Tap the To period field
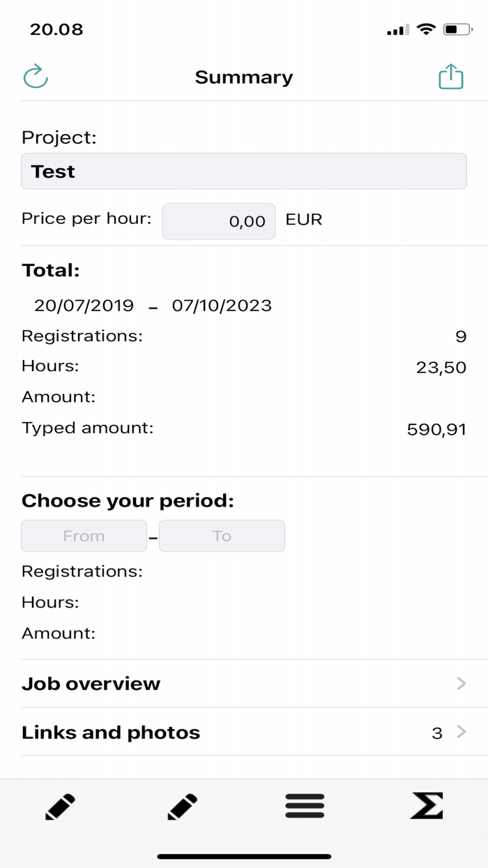 (222, 536)
